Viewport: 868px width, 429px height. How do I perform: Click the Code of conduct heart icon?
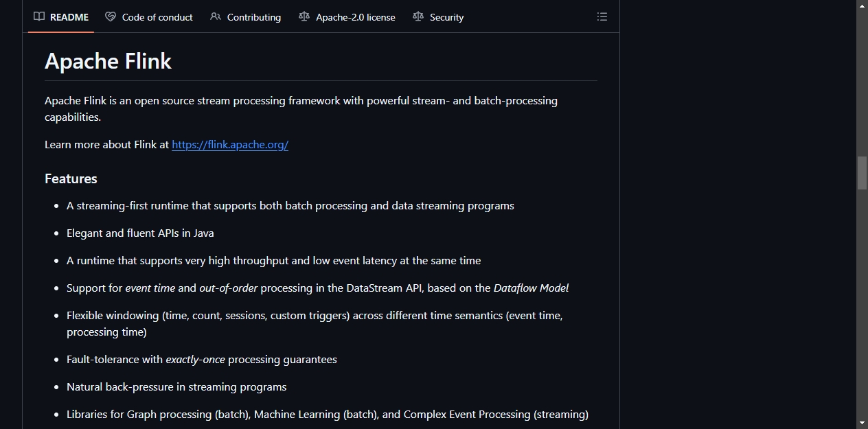click(x=111, y=16)
